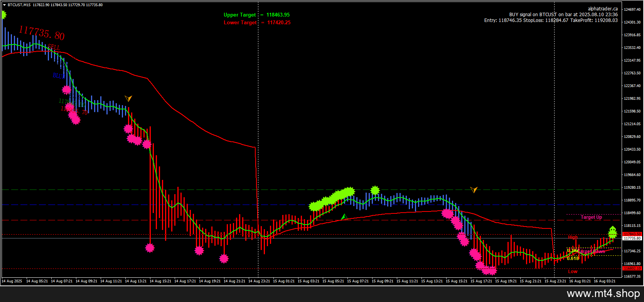Click the red SELL signal label

[54, 47]
